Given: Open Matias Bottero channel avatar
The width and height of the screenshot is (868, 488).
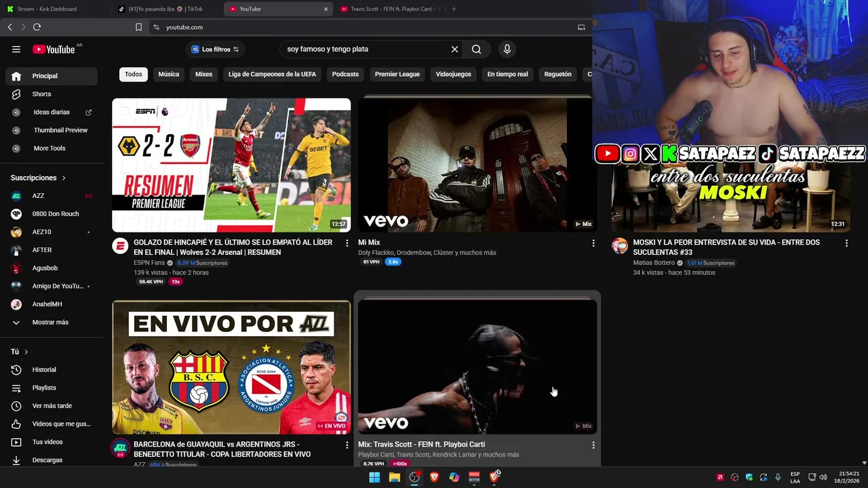Looking at the screenshot, I should (x=620, y=246).
